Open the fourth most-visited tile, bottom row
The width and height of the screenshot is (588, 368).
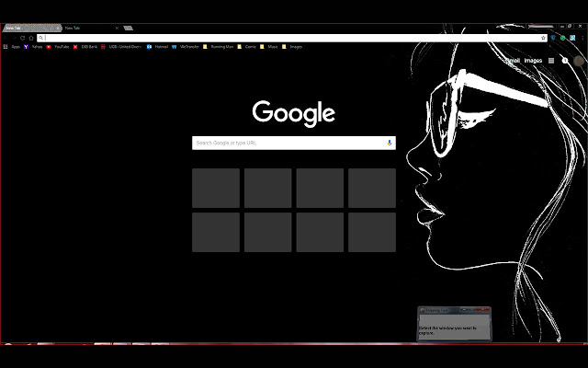pyautogui.click(x=371, y=232)
